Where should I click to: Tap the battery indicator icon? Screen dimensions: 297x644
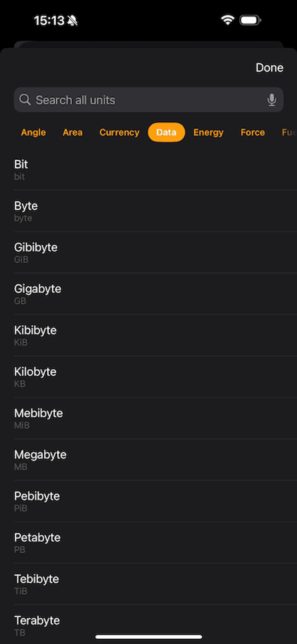tap(250, 20)
